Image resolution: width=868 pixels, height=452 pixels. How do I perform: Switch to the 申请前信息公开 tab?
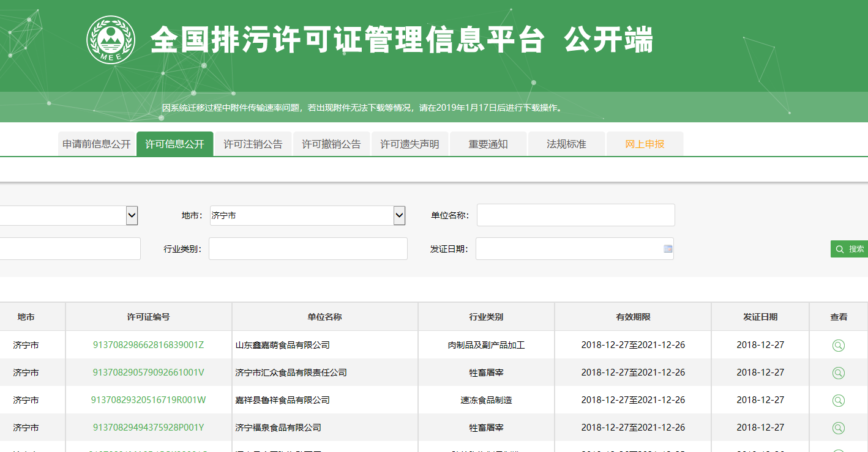97,144
